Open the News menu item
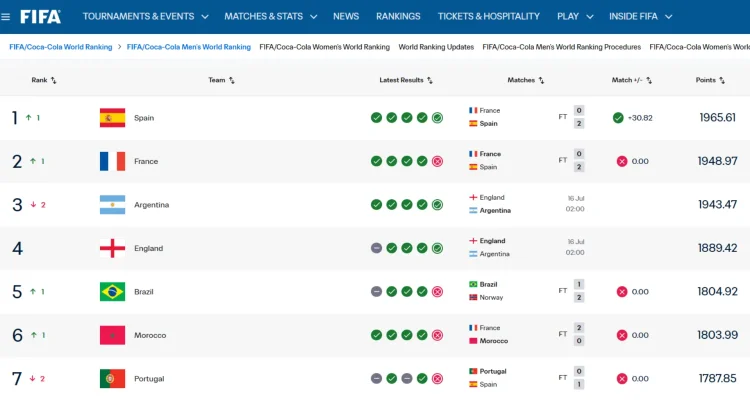 (346, 17)
